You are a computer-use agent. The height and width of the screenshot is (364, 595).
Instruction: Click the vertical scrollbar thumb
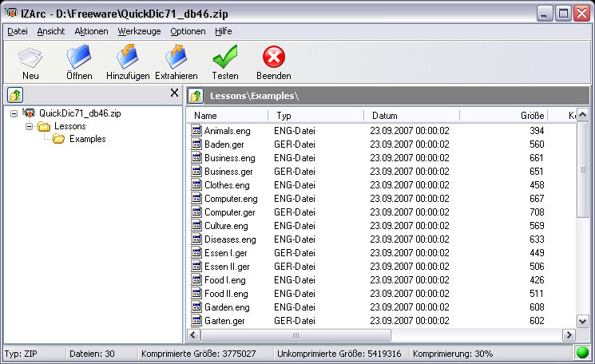coord(583,169)
